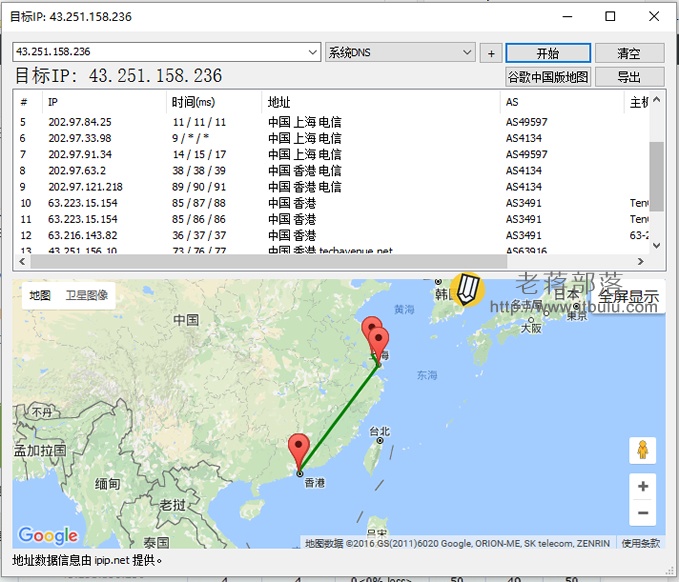Open the target IP address dropdown
The height and width of the screenshot is (582, 679).
(x=313, y=52)
